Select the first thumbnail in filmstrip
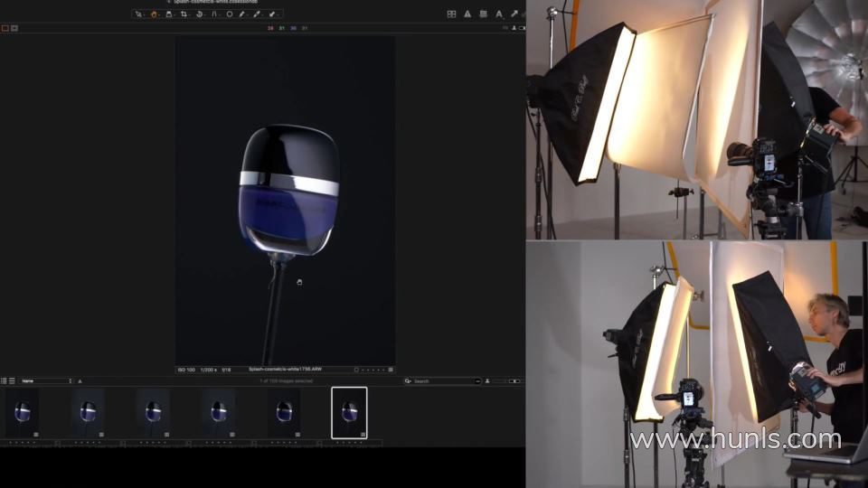Image resolution: width=868 pixels, height=488 pixels. tap(23, 412)
